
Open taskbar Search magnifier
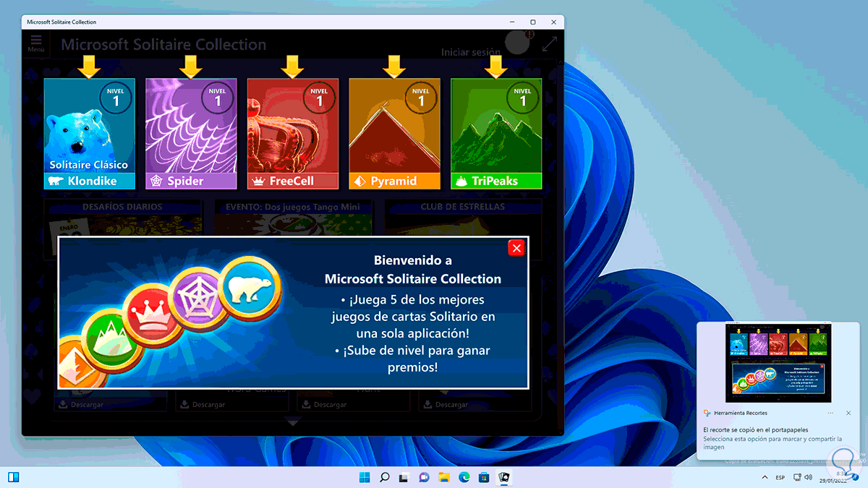385,477
